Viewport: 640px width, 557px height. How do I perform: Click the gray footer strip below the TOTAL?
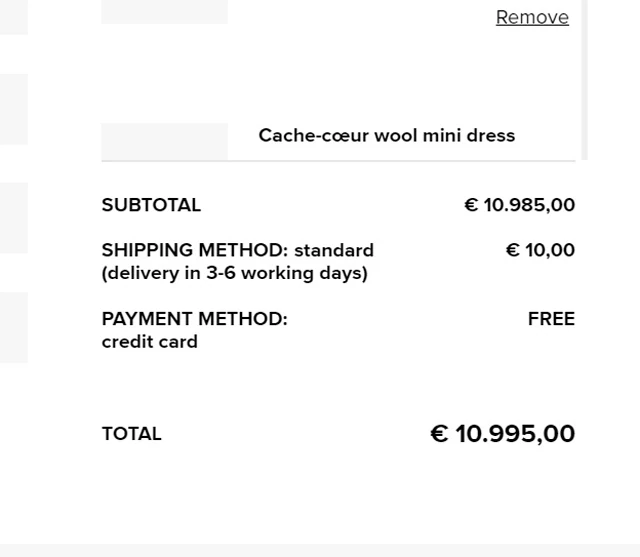[x=320, y=550]
